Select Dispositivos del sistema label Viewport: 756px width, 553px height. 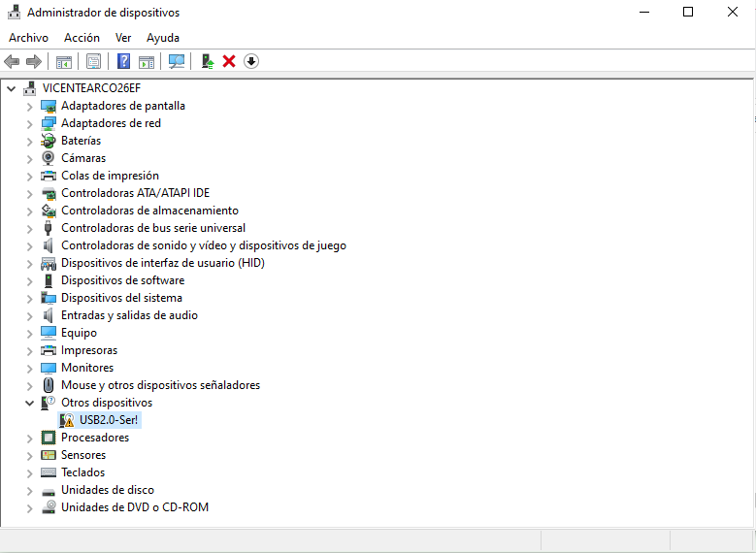click(121, 298)
